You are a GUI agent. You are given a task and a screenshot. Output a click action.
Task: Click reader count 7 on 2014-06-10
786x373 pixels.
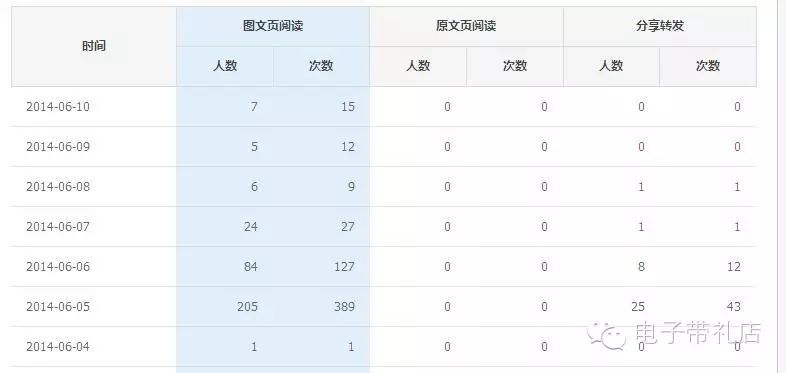point(254,107)
